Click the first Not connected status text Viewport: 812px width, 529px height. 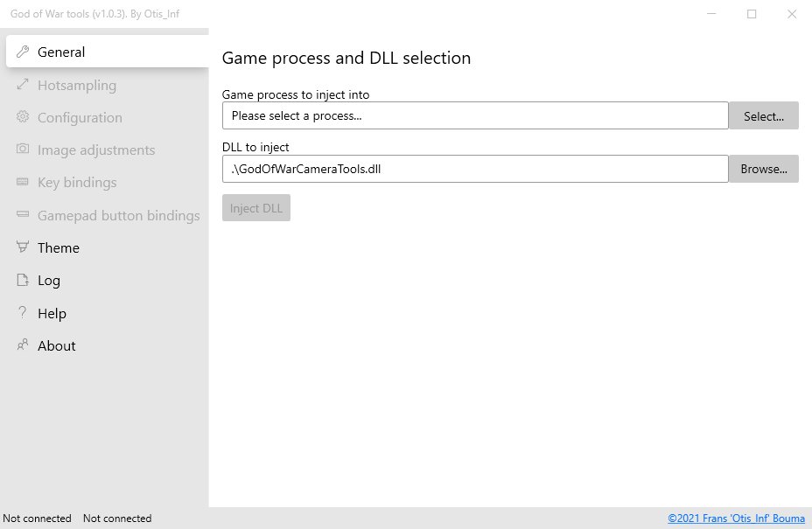(38, 519)
